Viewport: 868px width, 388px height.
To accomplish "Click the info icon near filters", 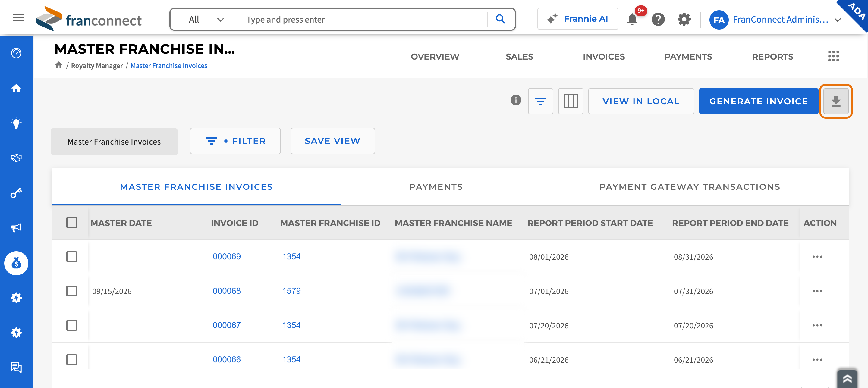I will click(x=516, y=100).
